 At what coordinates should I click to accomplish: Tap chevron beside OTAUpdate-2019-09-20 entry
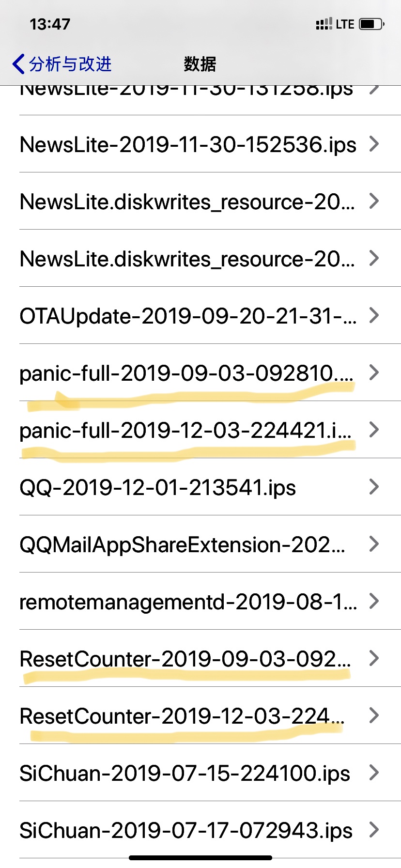(x=374, y=315)
